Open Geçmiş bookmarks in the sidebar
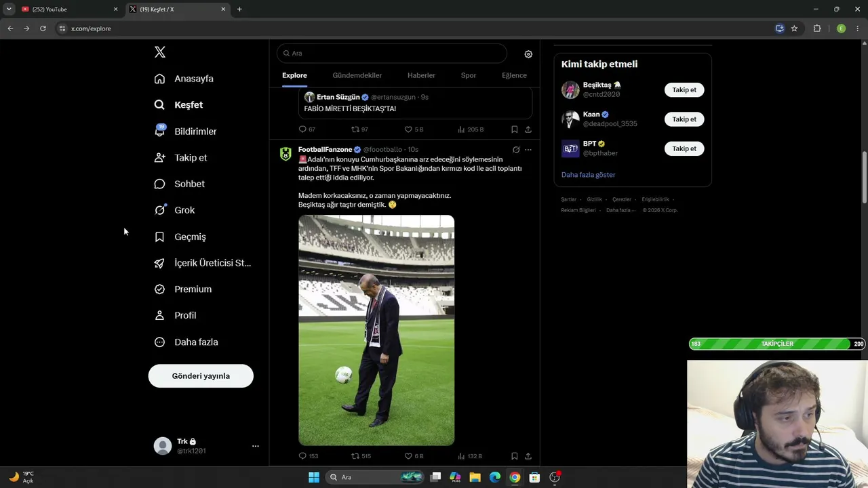The image size is (868, 488). 180,237
